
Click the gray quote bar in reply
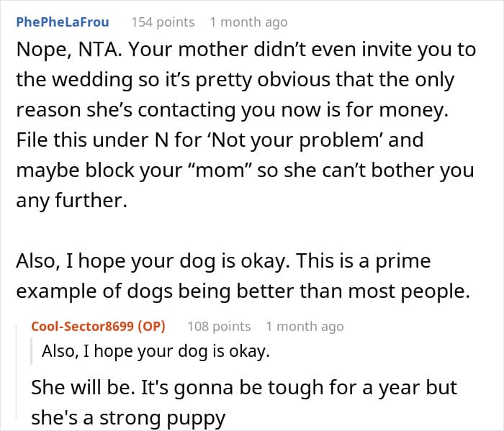(32, 351)
